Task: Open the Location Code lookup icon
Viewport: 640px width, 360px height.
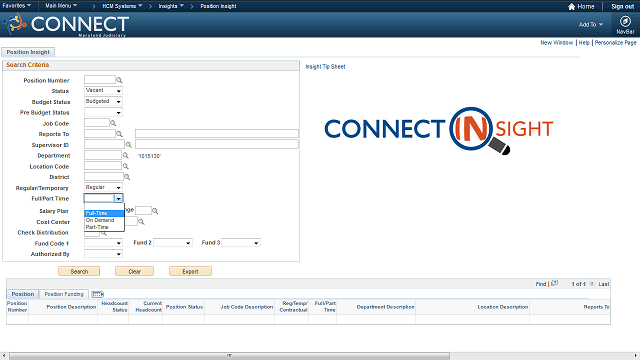Action: [x=126, y=166]
